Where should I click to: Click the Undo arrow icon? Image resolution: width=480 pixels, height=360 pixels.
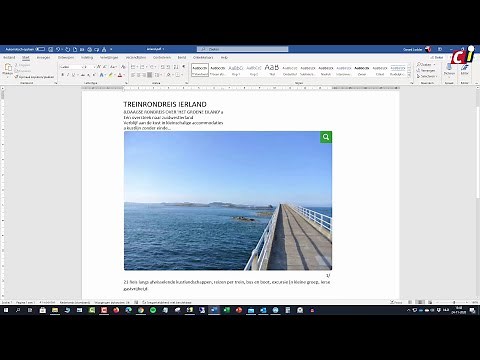click(x=58, y=49)
